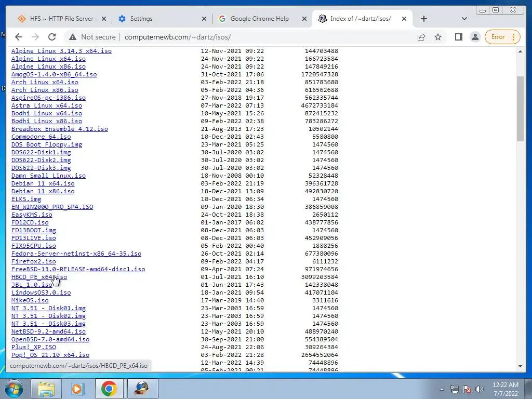Open MikeOS.iso link
This screenshot has width=532, height=399.
pos(30,301)
